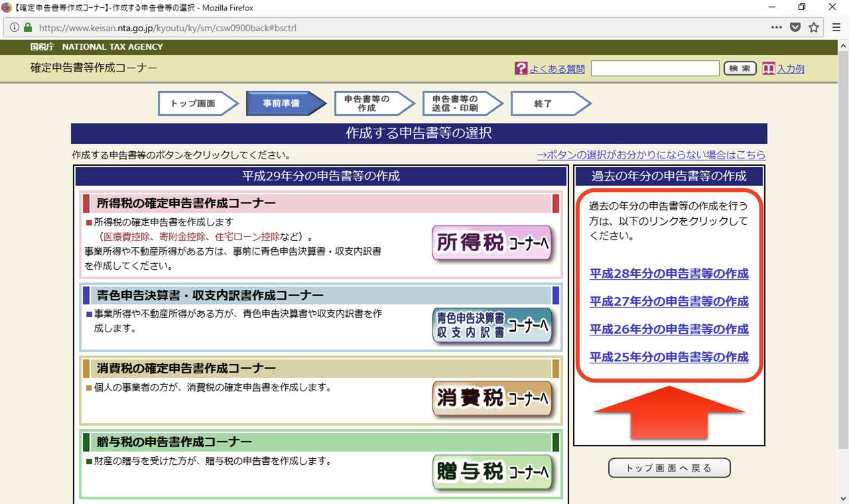The height and width of the screenshot is (504, 849).
Task: Click 贈与税コーナーへ button
Action: point(492,472)
